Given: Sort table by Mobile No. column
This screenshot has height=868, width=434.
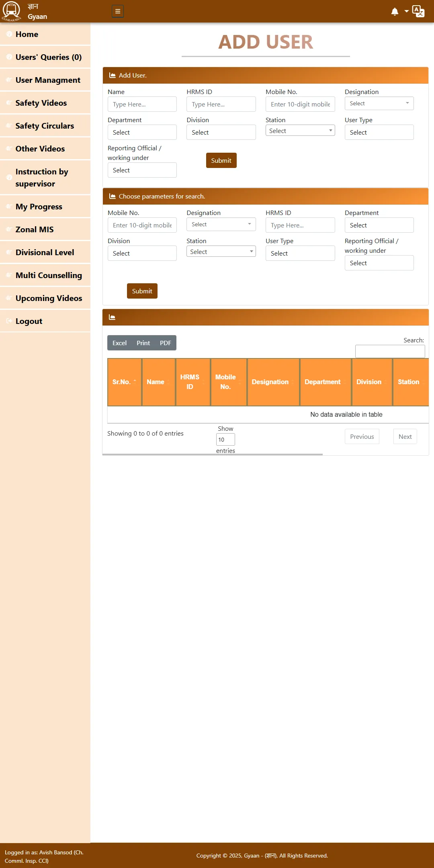Looking at the screenshot, I should coord(229,382).
